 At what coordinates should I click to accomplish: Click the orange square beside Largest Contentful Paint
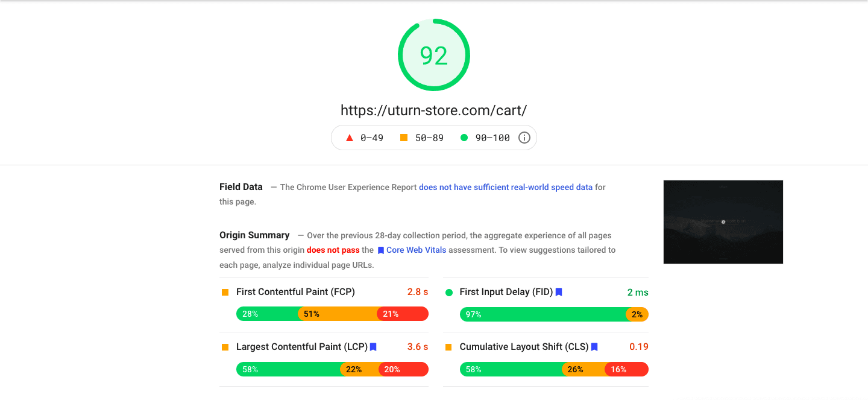225,347
